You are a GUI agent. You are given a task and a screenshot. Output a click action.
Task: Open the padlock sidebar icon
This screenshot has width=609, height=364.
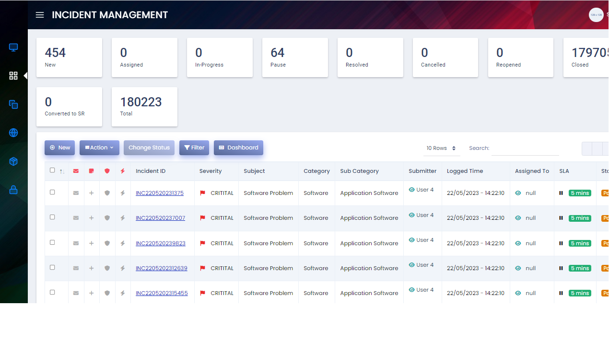pyautogui.click(x=13, y=190)
